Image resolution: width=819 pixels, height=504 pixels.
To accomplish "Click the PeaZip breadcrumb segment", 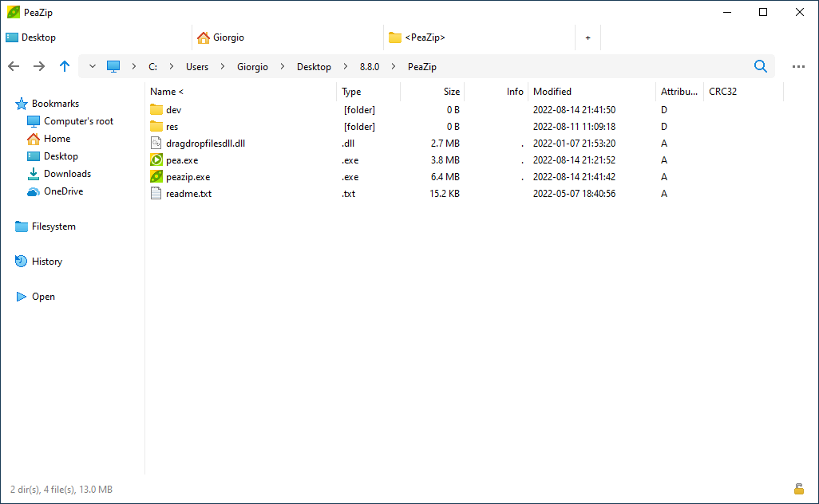I will pyautogui.click(x=422, y=67).
